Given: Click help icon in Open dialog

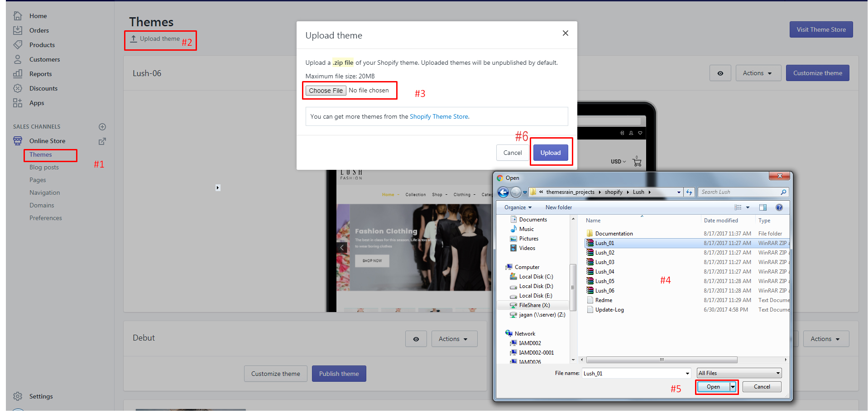Looking at the screenshot, I should pyautogui.click(x=779, y=207).
